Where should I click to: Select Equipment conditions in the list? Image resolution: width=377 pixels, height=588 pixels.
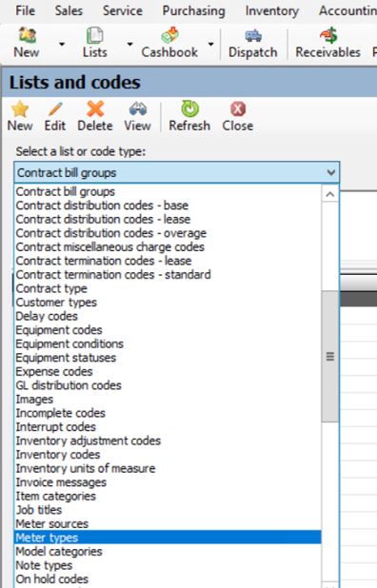[x=168, y=344]
